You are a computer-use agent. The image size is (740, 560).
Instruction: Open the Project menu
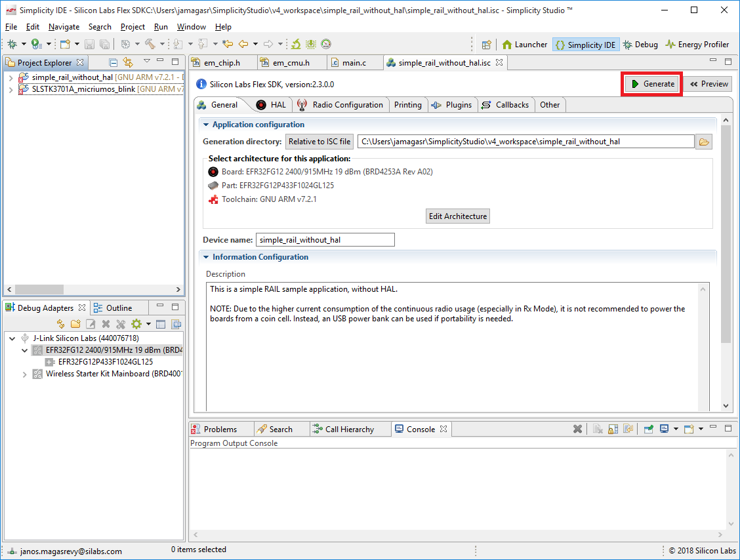133,27
